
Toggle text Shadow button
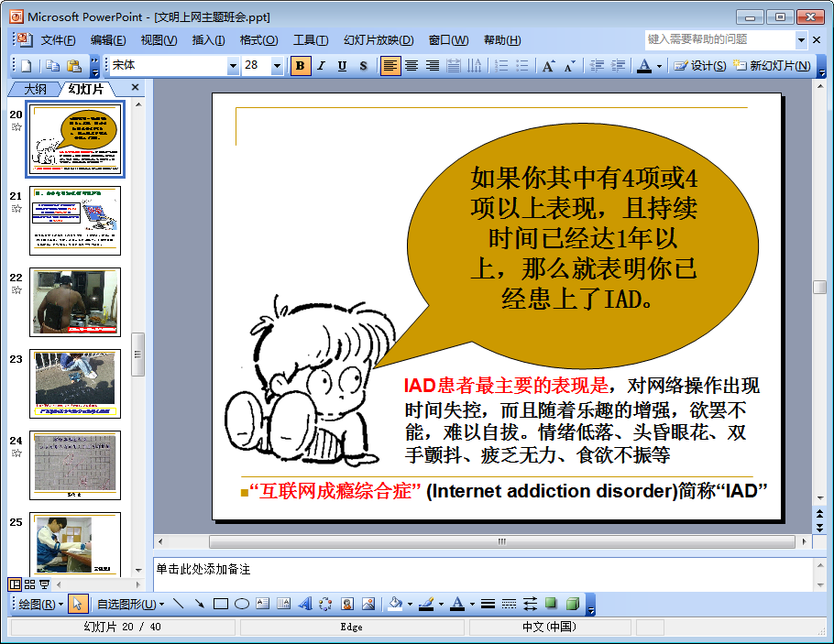(363, 66)
